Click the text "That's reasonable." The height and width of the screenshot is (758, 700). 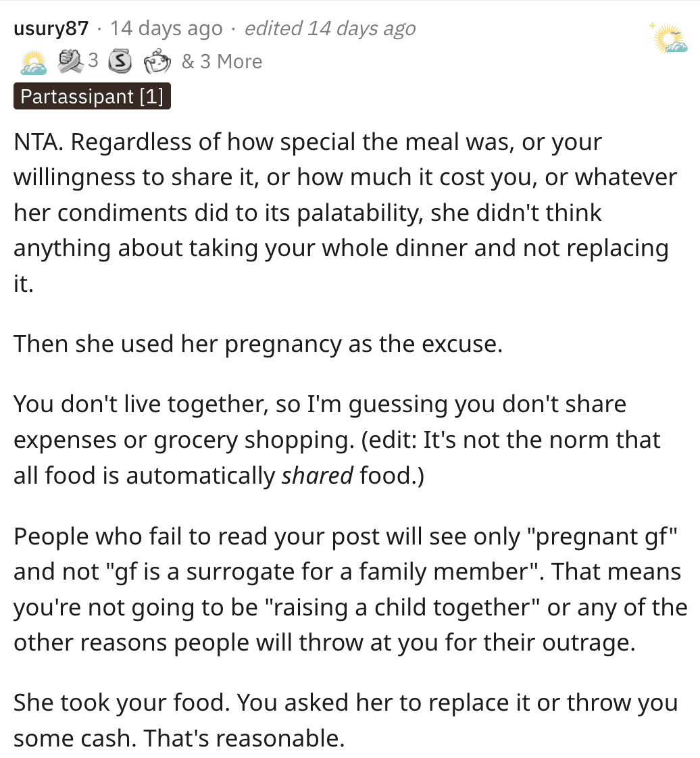(244, 738)
